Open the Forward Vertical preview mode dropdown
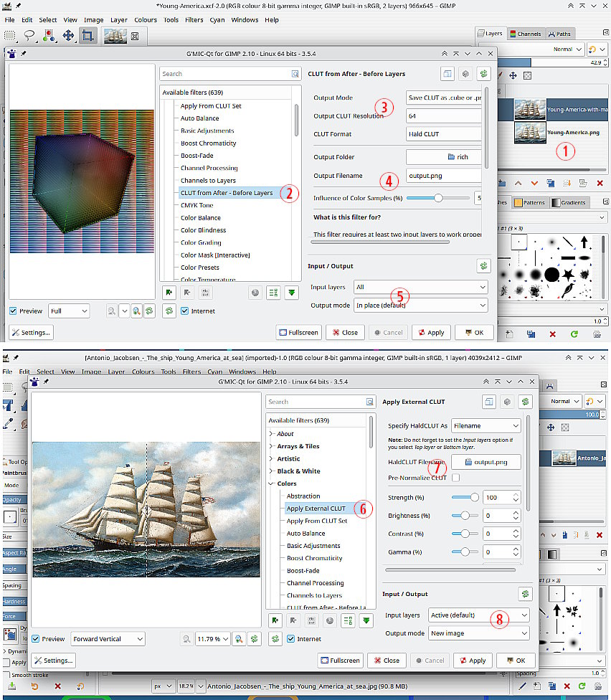The image size is (611, 700). [x=108, y=639]
